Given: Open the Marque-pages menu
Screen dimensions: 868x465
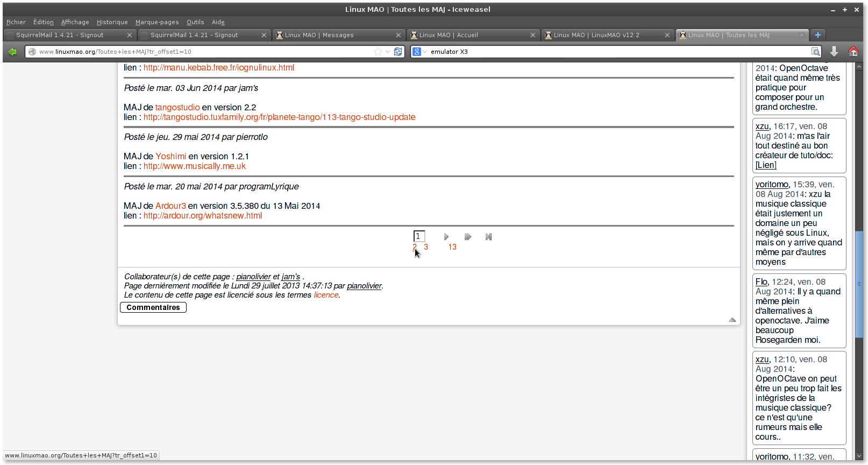Looking at the screenshot, I should click(157, 22).
